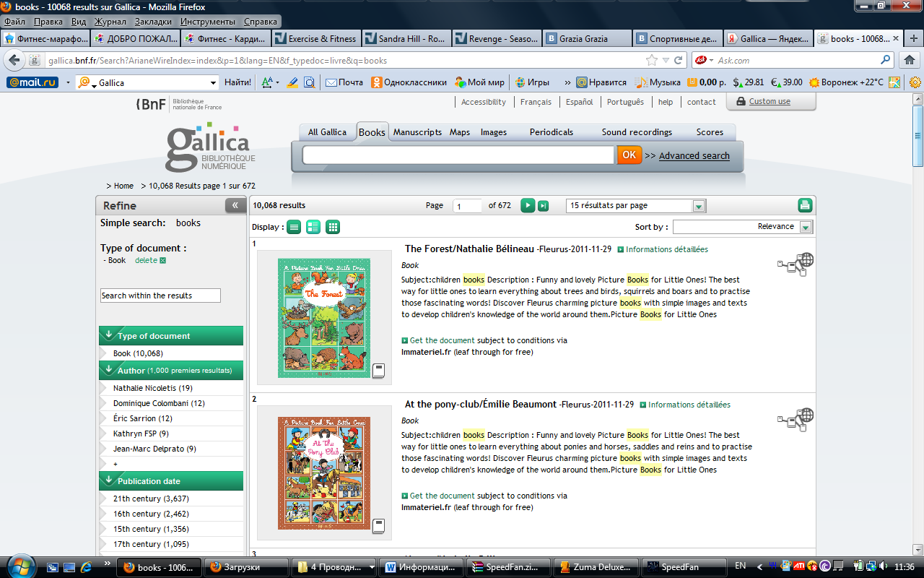924x578 pixels.
Task: Switch to mosaic grid display icon
Action: [333, 227]
